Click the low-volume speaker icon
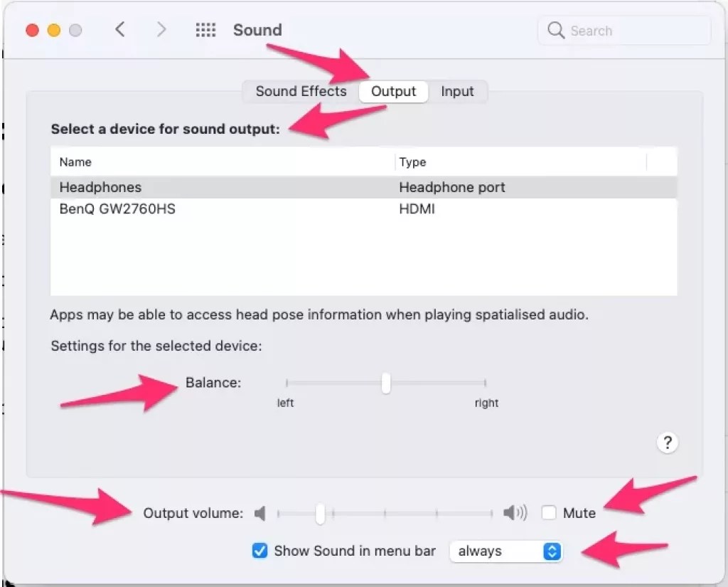 (260, 512)
